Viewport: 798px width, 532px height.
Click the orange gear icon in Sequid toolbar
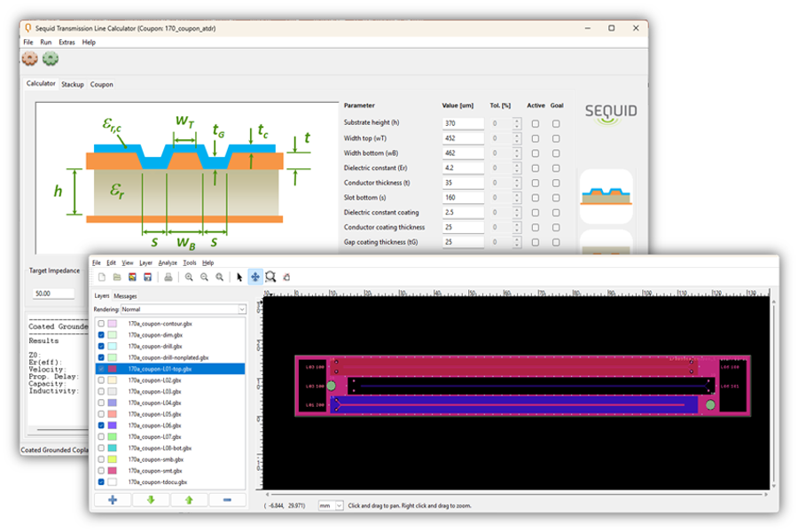[29, 59]
